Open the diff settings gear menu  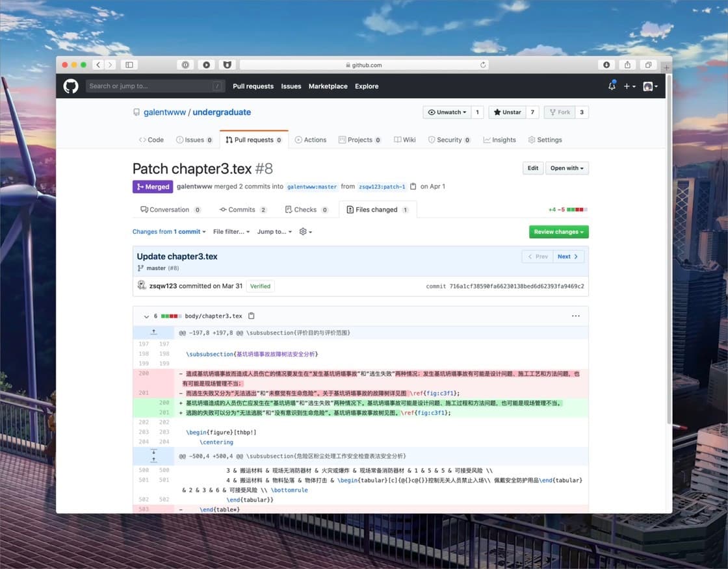[305, 232]
